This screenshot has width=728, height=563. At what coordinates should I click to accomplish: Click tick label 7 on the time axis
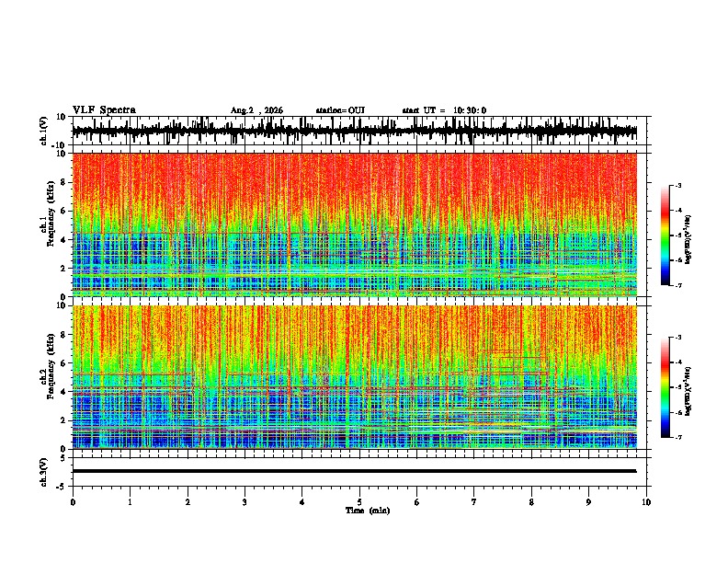tap(474, 502)
